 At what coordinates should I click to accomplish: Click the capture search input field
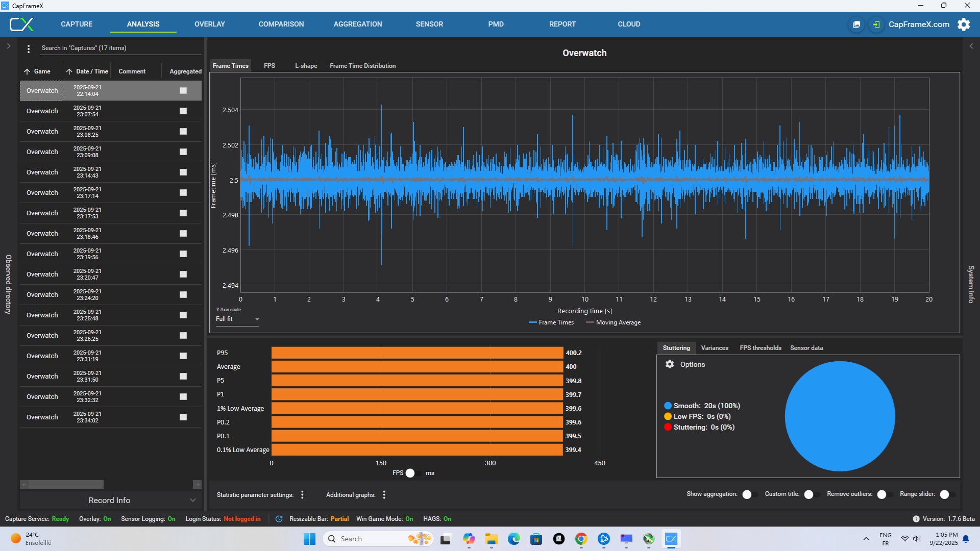point(120,48)
